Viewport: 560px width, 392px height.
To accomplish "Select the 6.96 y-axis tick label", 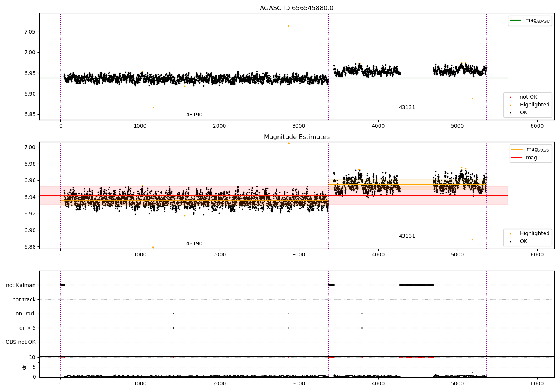I will [x=30, y=180].
